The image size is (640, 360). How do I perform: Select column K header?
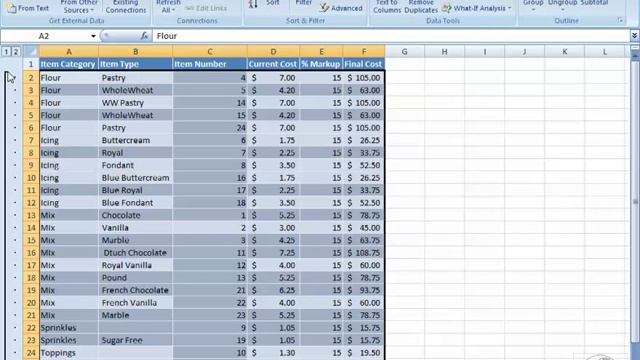tap(564, 51)
